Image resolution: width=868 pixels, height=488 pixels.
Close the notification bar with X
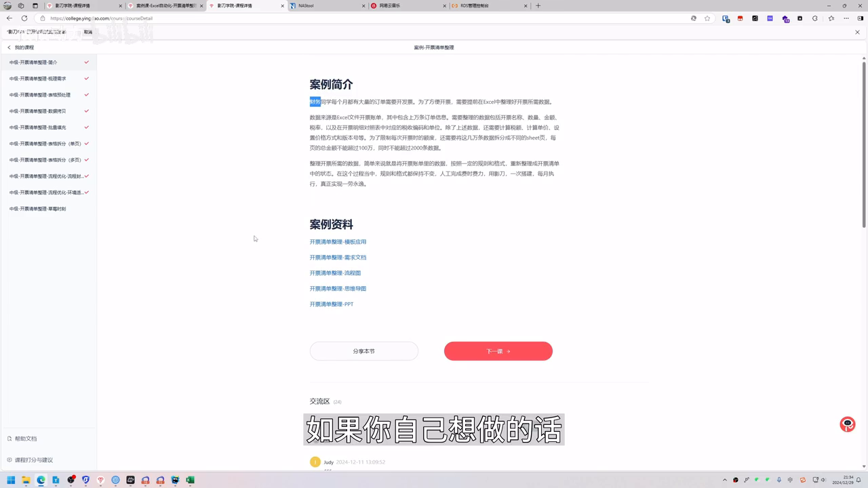tap(857, 32)
